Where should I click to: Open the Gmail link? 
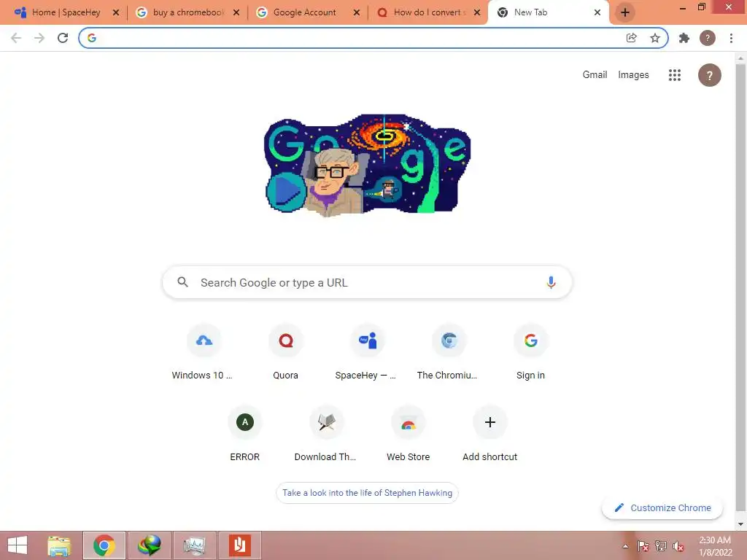[x=595, y=75]
